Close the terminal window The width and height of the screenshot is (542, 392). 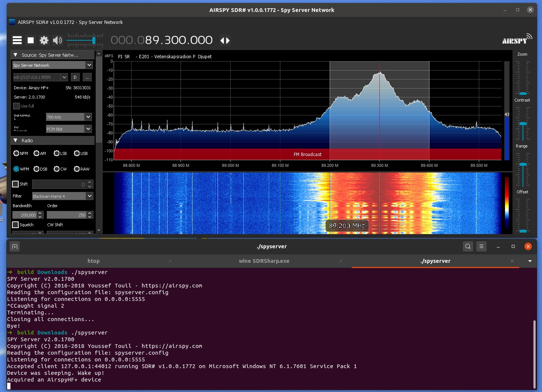click(528, 246)
